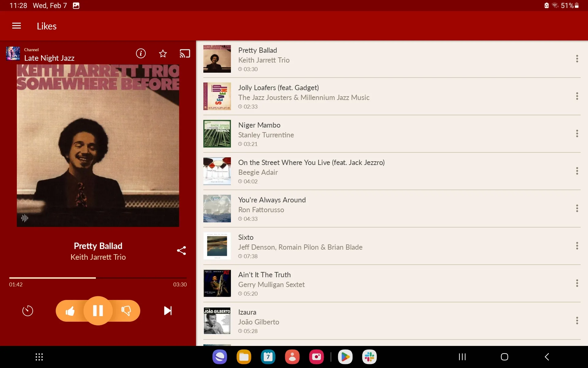The height and width of the screenshot is (368, 588).
Task: Tap the On the Street Where You Live thumbnail
Action: (217, 171)
